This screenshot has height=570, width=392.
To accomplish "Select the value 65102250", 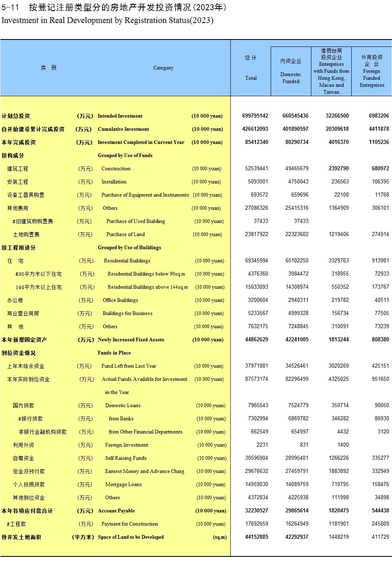I will (297, 261).
